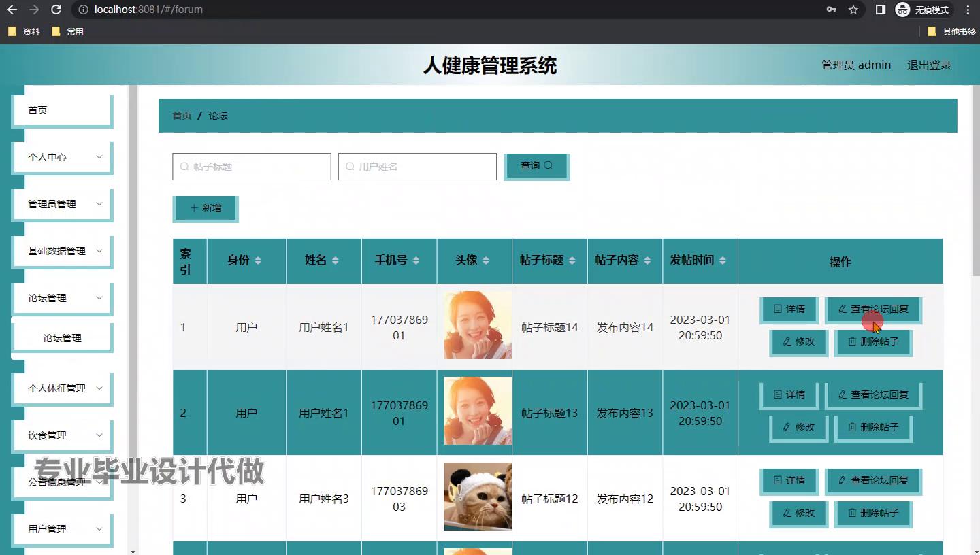This screenshot has width=980, height=555.
Task: Expand the 饮食管理 sidebar menu
Action: (62, 435)
